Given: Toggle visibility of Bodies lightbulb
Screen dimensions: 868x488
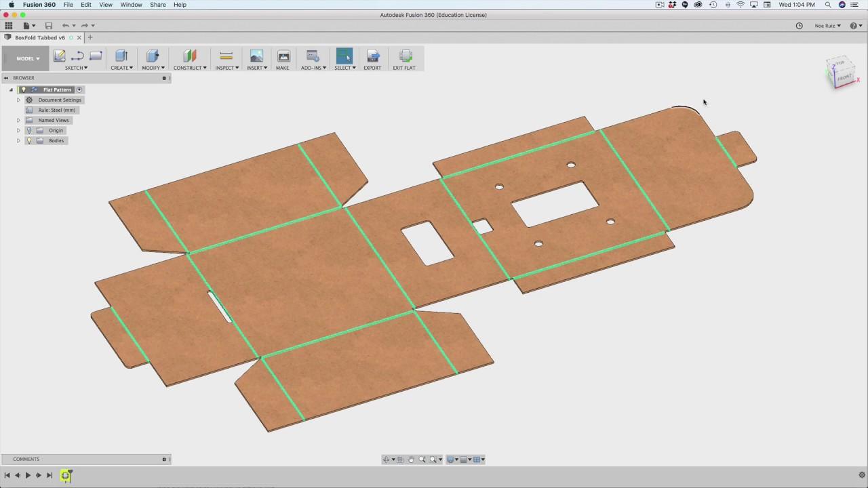Looking at the screenshot, I should point(29,140).
